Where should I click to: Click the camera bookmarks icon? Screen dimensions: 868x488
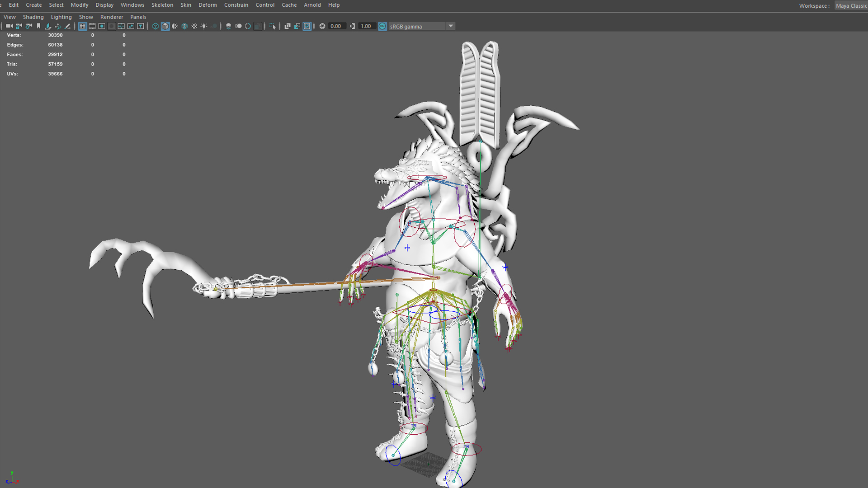(x=38, y=26)
